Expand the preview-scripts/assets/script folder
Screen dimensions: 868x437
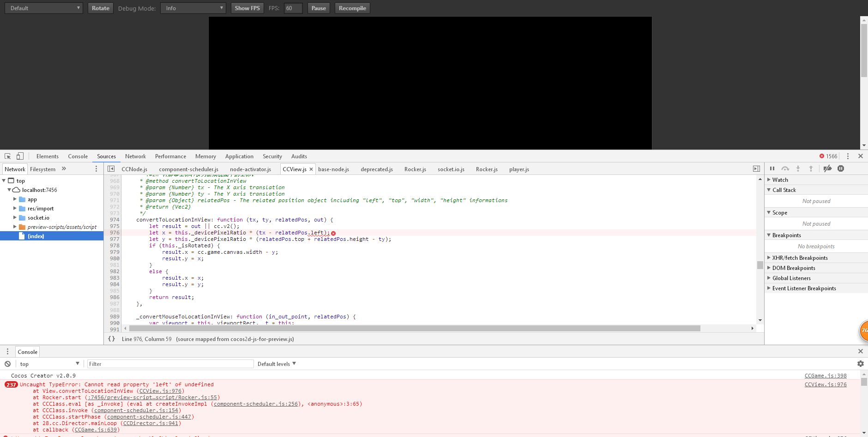(x=15, y=227)
